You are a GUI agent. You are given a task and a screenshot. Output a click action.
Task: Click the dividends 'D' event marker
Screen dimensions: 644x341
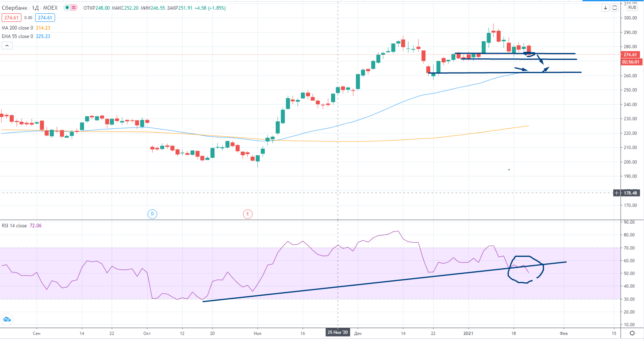[x=152, y=214]
